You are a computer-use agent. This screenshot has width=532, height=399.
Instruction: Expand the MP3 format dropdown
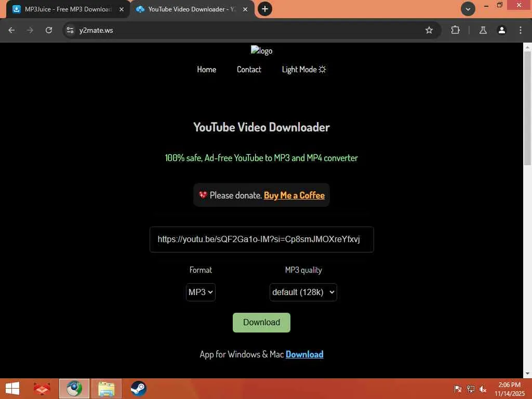tap(201, 292)
